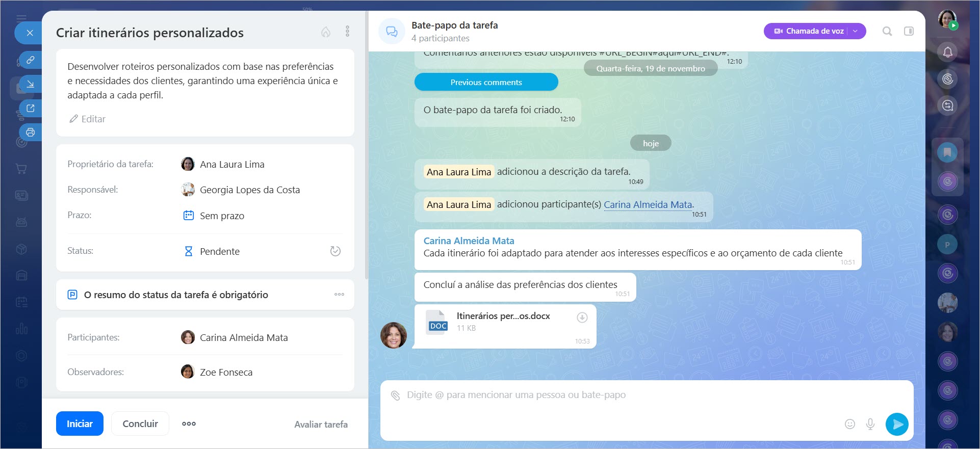This screenshot has width=980, height=449.
Task: Expand the voice call dropdown arrow
Action: point(856,31)
